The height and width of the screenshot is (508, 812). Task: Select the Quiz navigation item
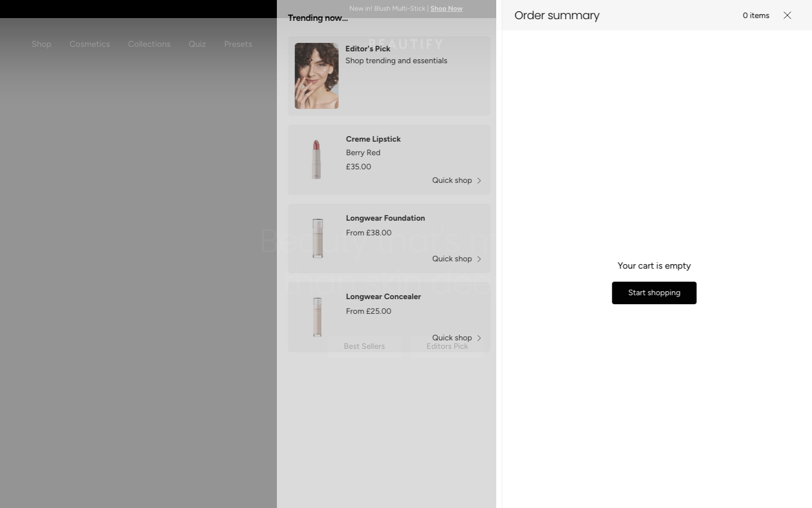point(197,44)
